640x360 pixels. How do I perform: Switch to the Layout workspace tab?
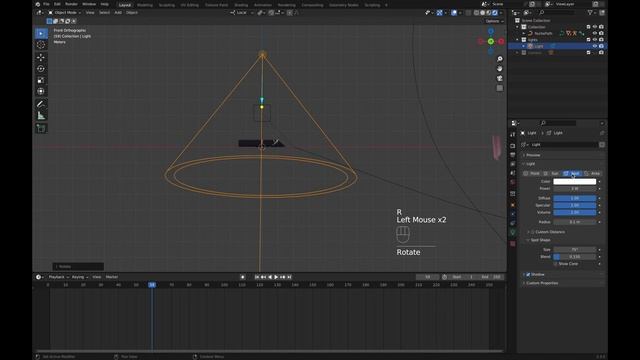click(125, 5)
